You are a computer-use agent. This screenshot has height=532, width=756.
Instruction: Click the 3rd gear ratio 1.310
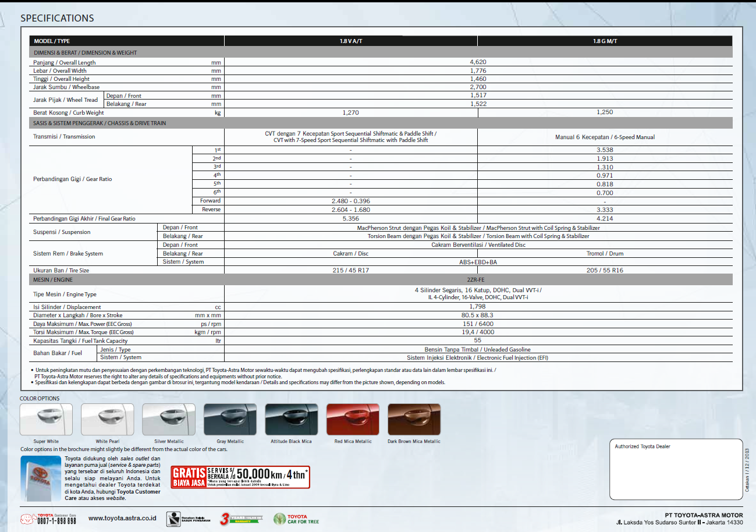tap(605, 167)
